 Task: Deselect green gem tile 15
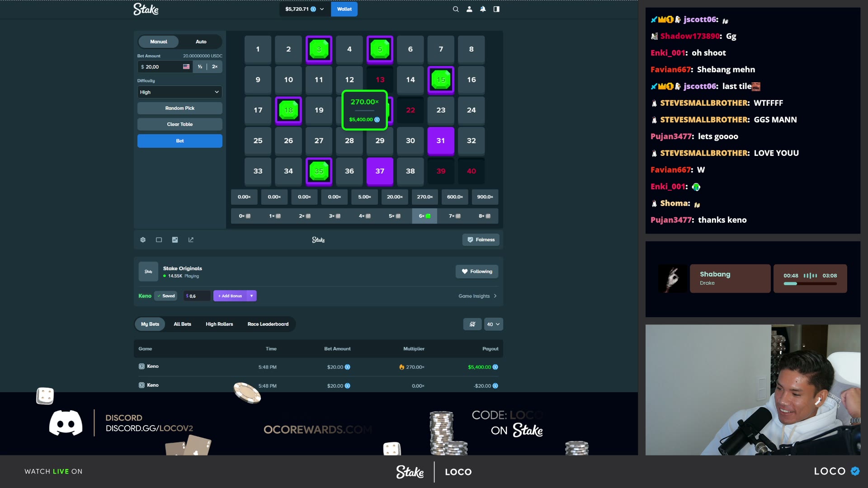(441, 80)
